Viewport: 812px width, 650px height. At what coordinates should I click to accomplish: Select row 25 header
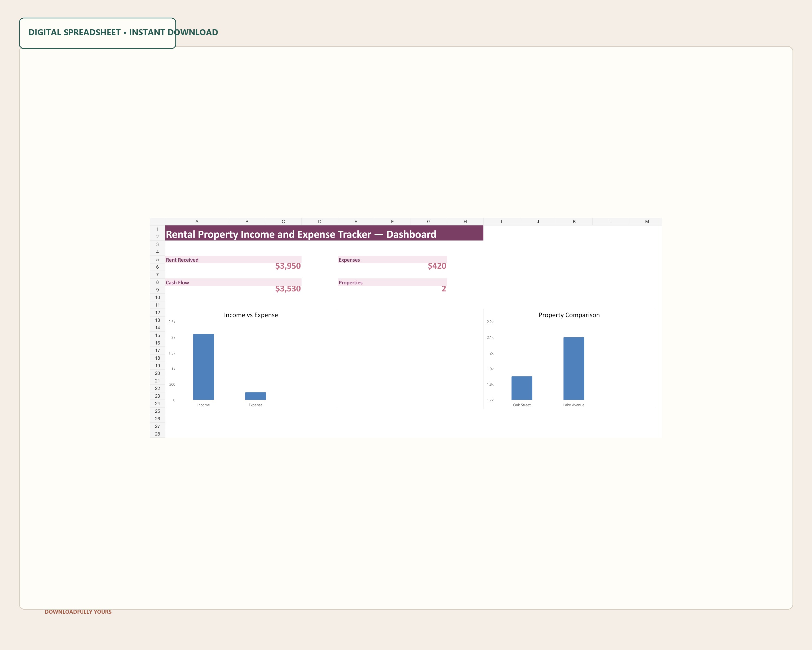(x=158, y=411)
